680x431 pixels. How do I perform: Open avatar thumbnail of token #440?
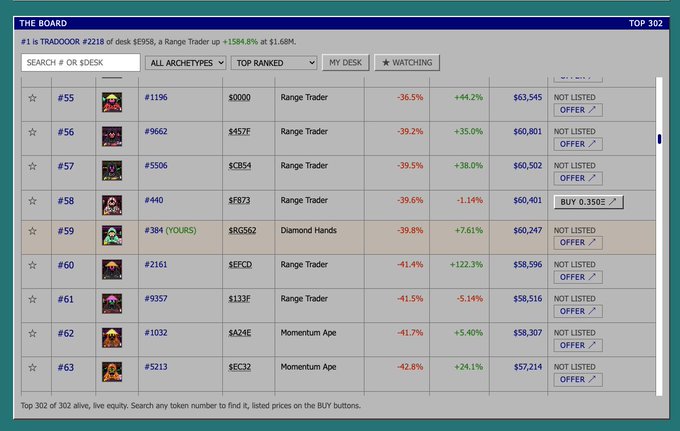coord(112,206)
